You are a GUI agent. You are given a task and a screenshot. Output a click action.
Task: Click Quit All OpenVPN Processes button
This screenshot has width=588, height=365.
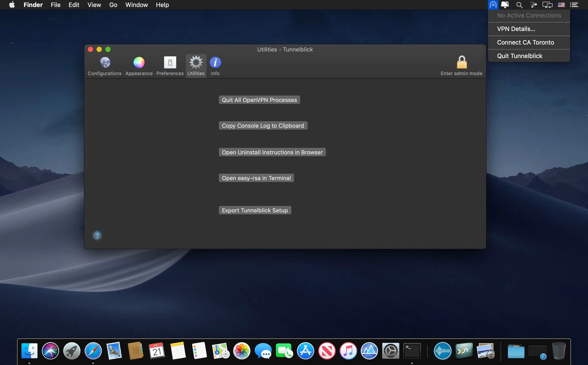tap(259, 100)
